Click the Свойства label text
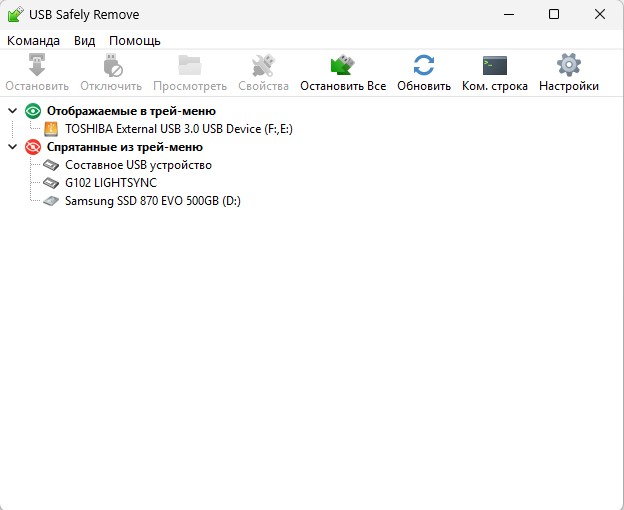The image size is (624, 510). [263, 86]
